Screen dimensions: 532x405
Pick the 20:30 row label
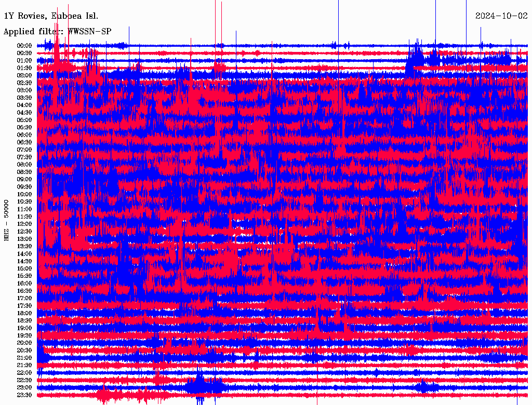pos(24,350)
